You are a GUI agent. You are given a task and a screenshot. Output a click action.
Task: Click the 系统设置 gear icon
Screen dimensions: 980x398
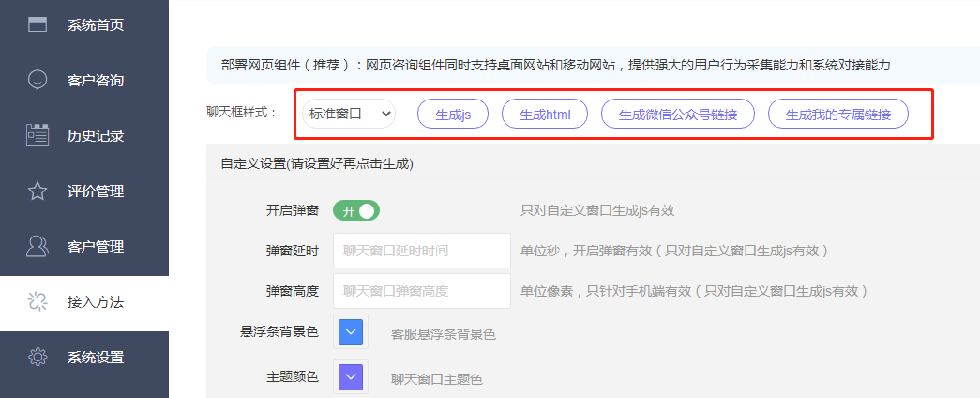click(38, 358)
